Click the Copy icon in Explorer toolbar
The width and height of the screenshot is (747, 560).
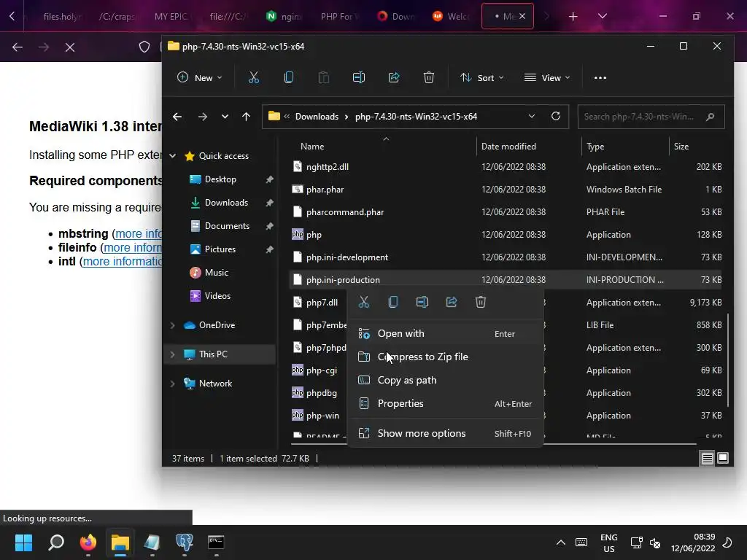point(289,77)
